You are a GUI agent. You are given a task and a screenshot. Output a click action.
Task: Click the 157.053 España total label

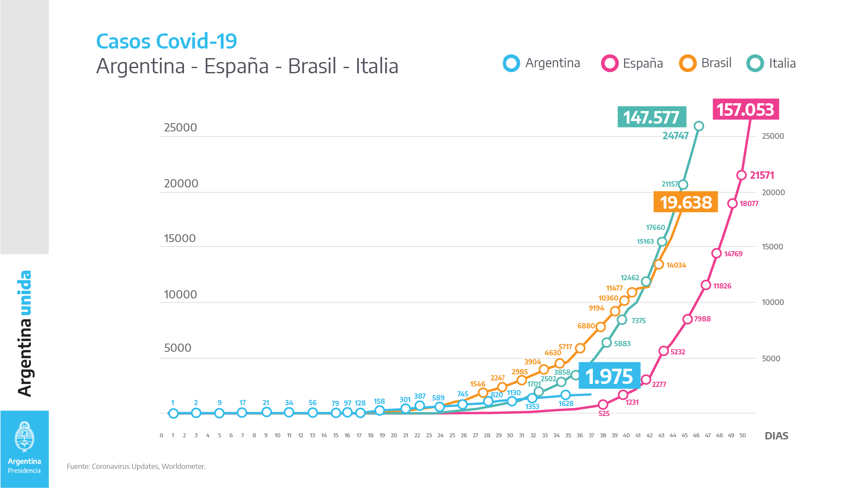pos(745,109)
